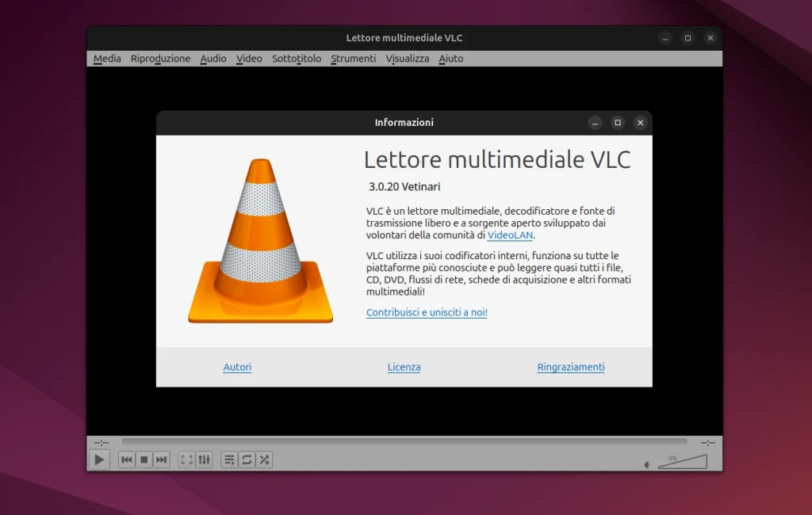Click the Licenza link
Screen dimensions: 812x515
tap(404, 367)
